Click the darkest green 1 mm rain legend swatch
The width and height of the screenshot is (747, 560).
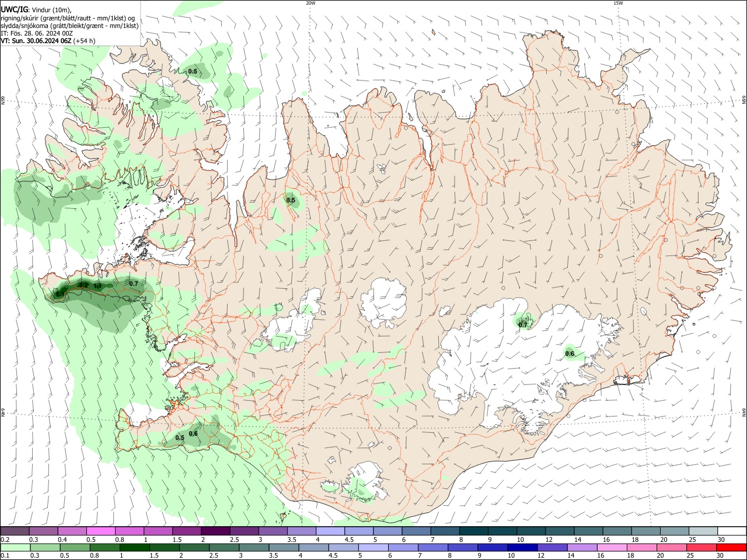(134, 547)
